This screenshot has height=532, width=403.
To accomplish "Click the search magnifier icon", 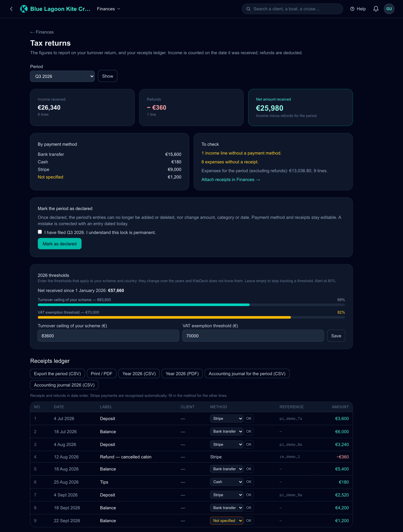I will click(248, 9).
